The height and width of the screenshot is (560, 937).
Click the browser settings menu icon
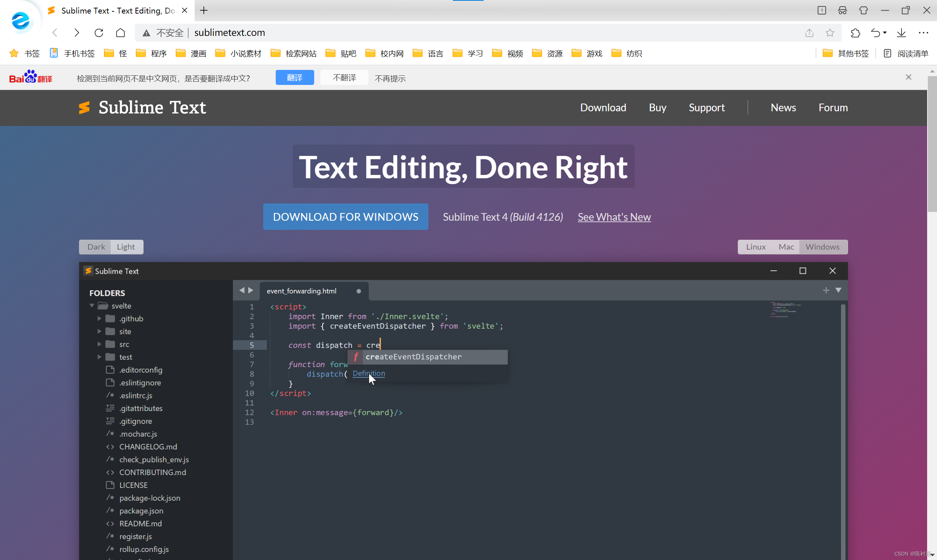point(926,33)
